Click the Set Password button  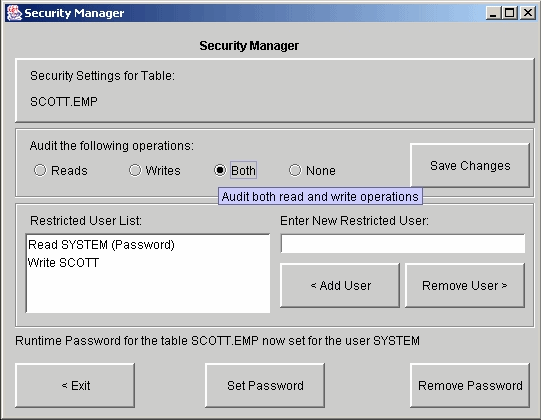point(265,385)
